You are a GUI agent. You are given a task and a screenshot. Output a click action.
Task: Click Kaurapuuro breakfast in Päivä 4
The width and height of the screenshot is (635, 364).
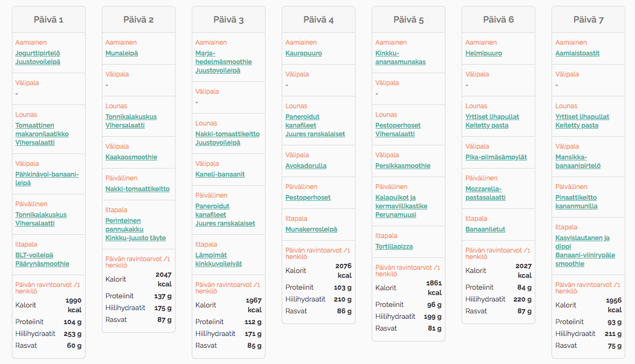click(304, 53)
